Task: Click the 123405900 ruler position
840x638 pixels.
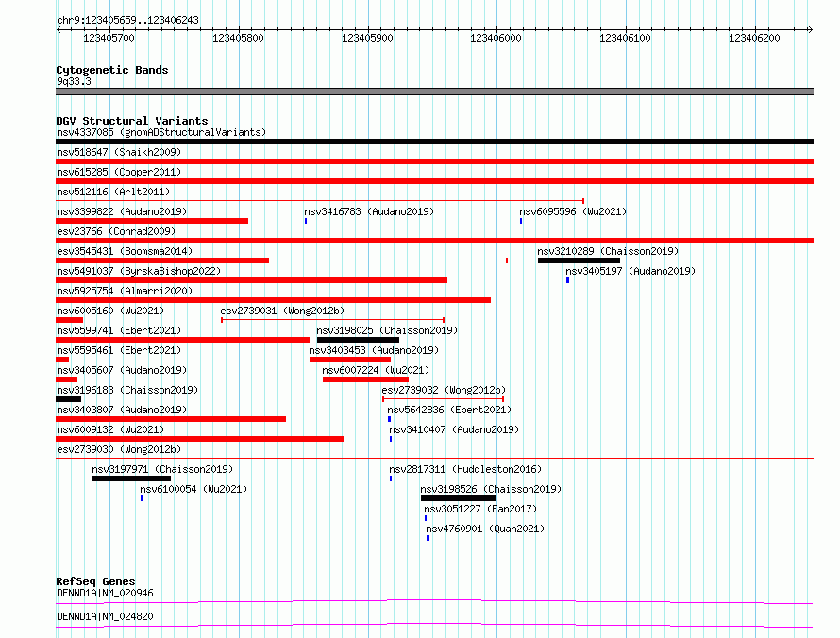Action: coord(367,38)
